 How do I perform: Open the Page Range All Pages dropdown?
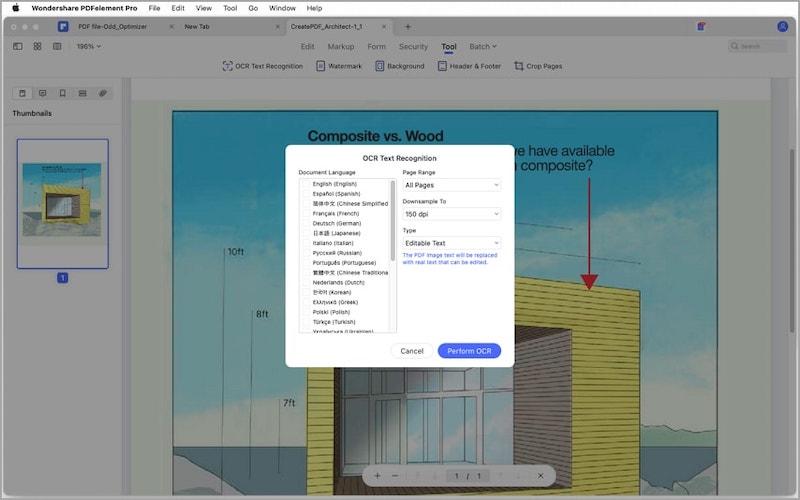tap(452, 185)
